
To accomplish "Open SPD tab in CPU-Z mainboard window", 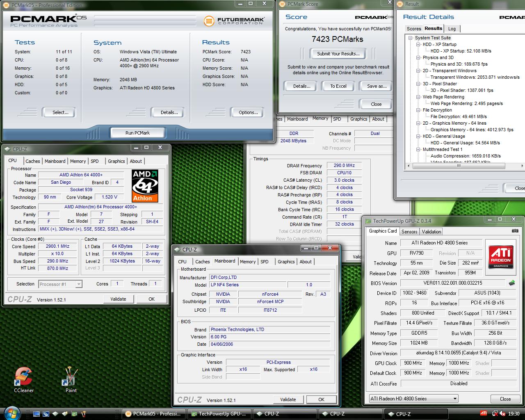I will click(265, 262).
